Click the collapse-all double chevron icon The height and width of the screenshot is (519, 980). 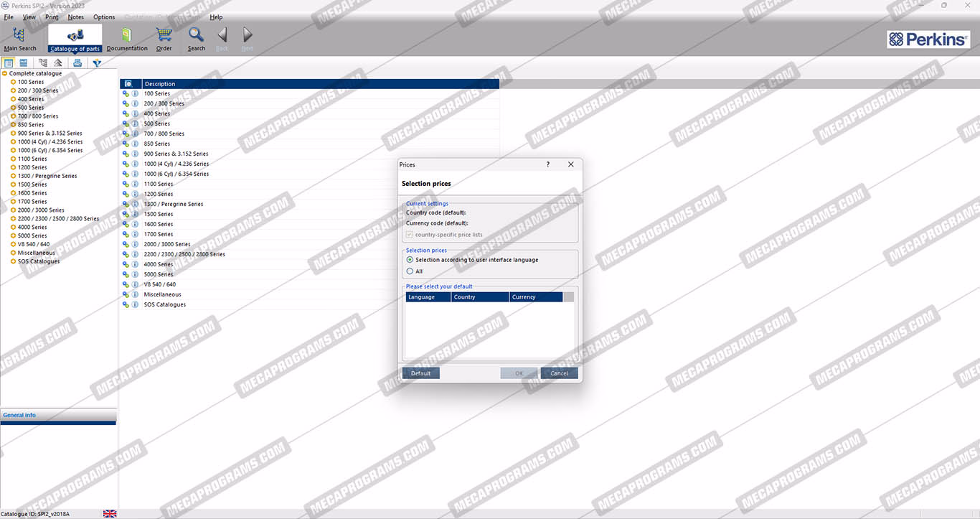click(58, 63)
